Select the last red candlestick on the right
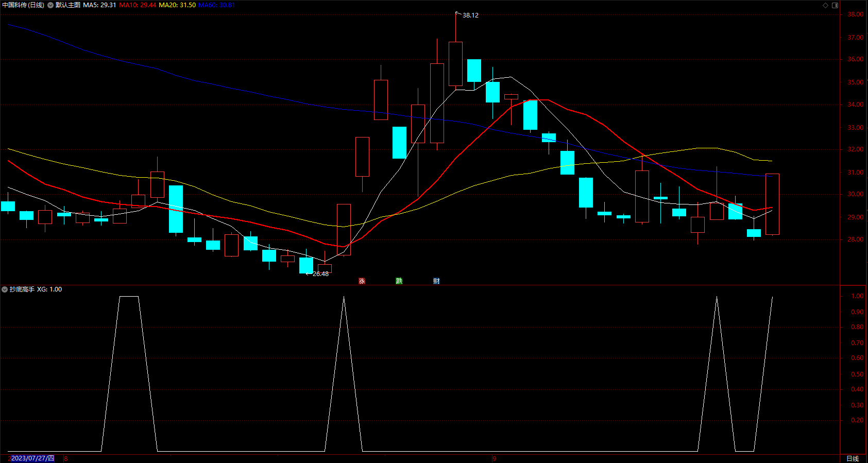 coord(772,204)
